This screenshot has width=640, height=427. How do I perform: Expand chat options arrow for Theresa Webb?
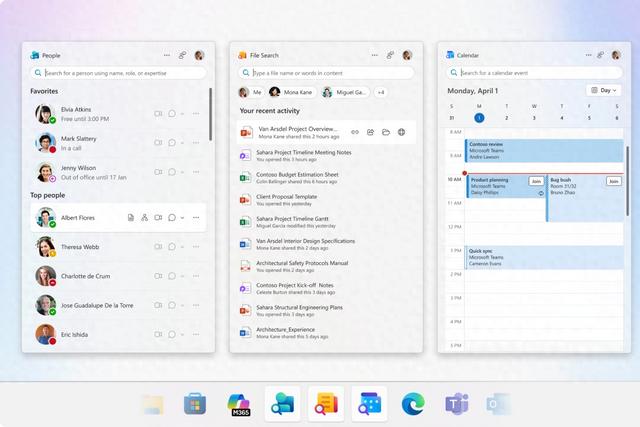(182, 247)
